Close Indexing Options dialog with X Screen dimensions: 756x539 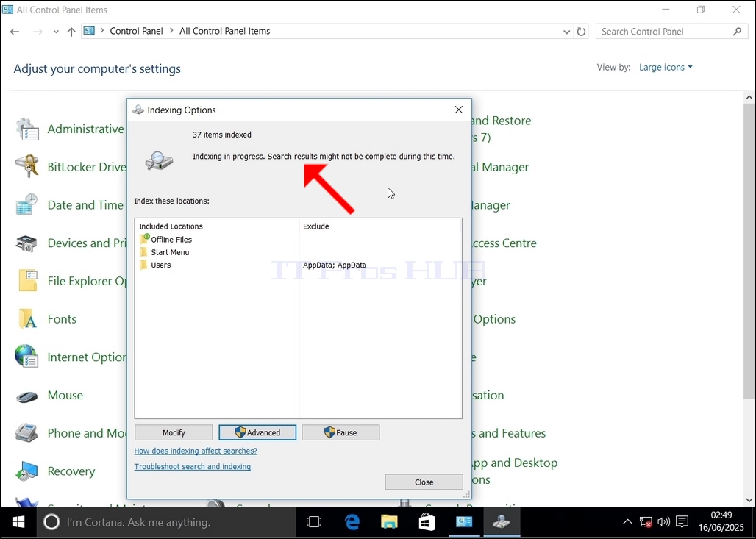[x=459, y=110]
